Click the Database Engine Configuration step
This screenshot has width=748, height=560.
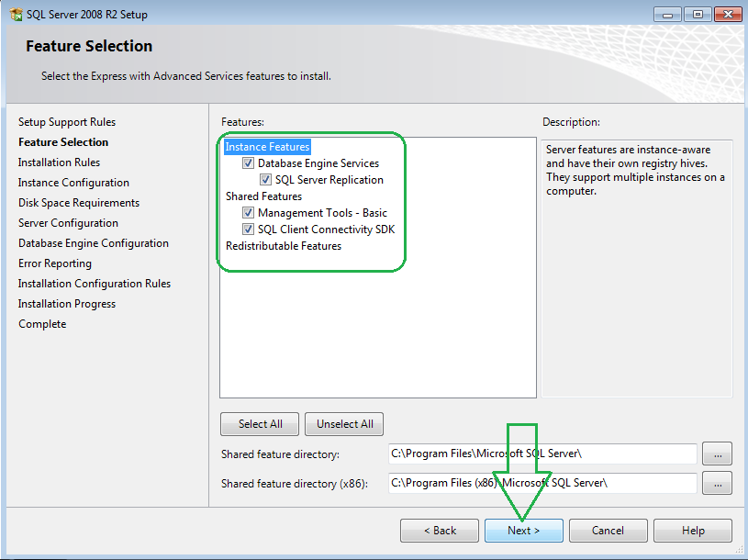pyautogui.click(x=94, y=243)
